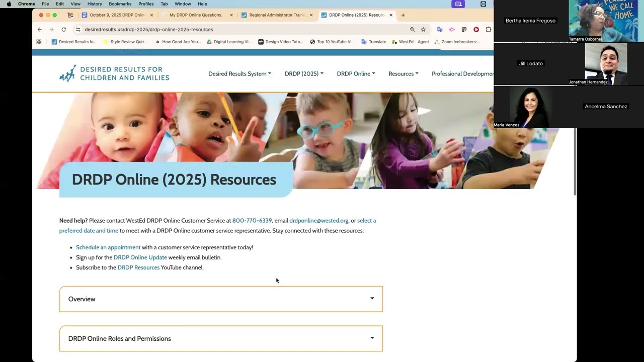Open the Extensions puzzle icon
Screen dimensions: 644x362
[x=488, y=30]
